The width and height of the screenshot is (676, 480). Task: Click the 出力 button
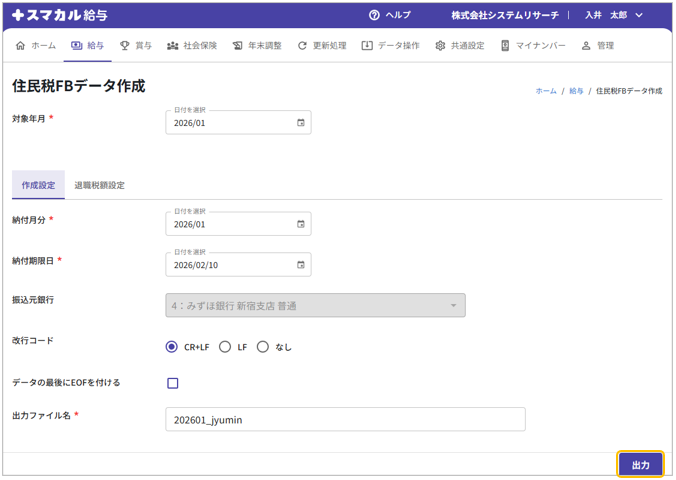pos(640,465)
